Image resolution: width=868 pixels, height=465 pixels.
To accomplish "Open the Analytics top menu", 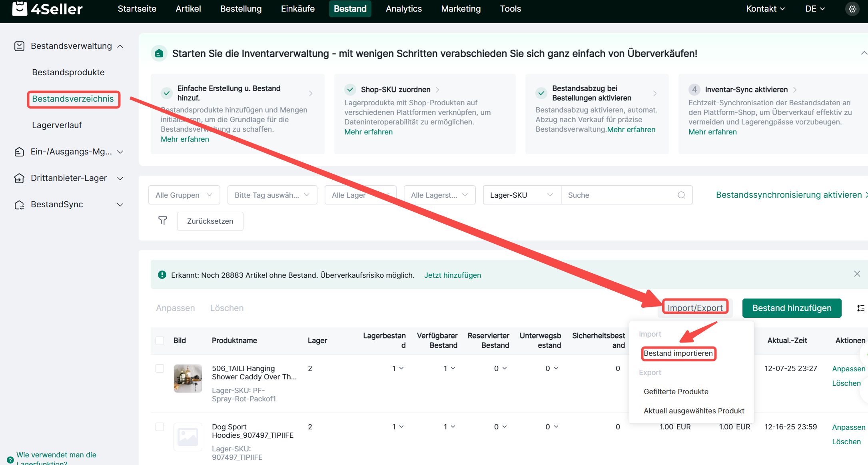I will (x=403, y=9).
